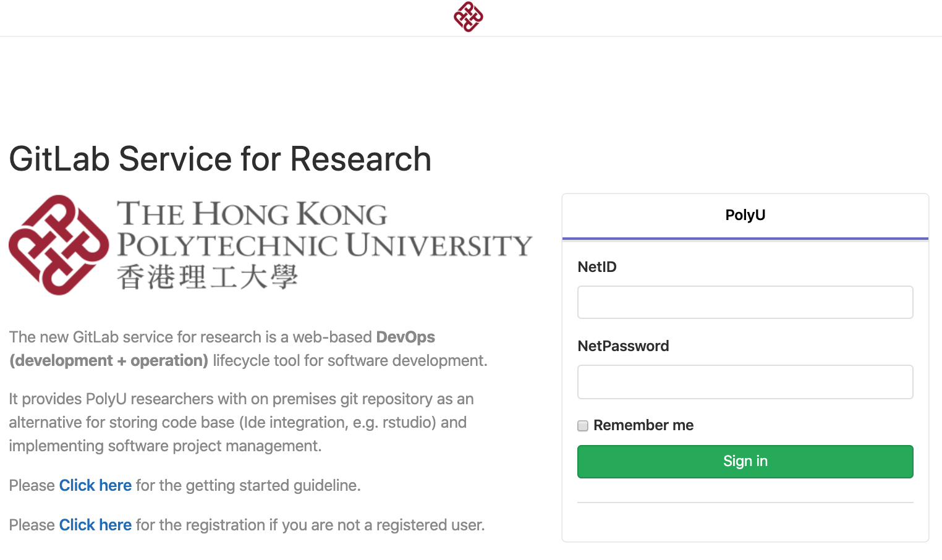Viewport: 942px width, 560px height.
Task: Click the bold DevOps text
Action: (x=405, y=337)
